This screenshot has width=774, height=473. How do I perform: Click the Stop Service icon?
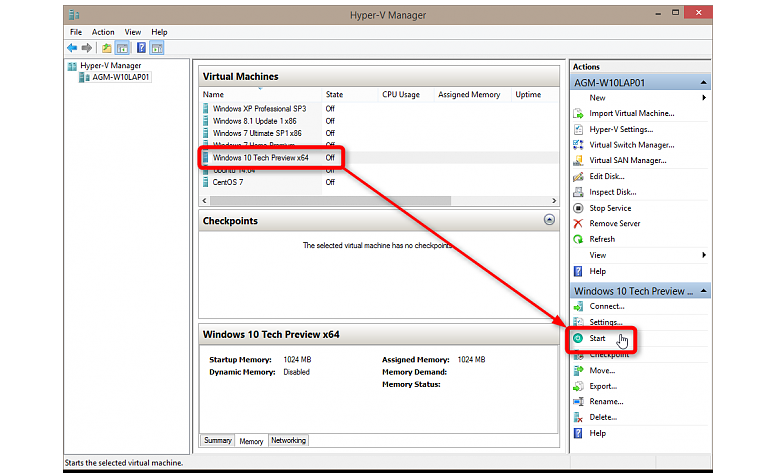[x=578, y=208]
